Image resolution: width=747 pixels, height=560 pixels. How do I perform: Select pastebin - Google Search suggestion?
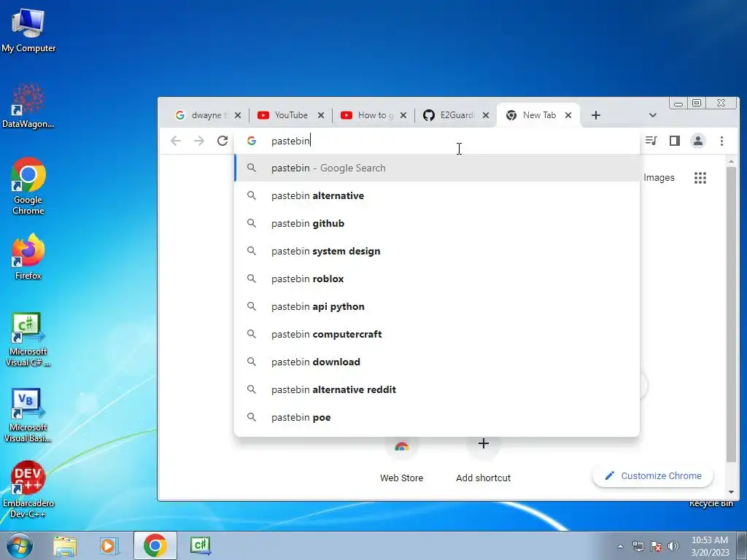(x=436, y=168)
